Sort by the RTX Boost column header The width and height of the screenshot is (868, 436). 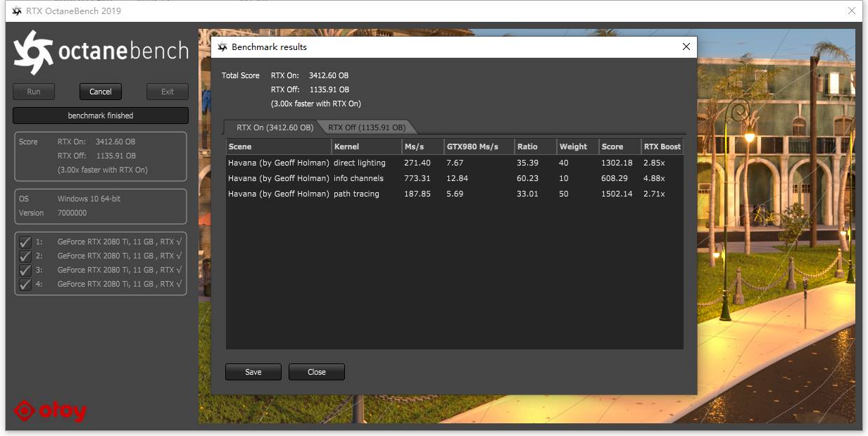pyautogui.click(x=662, y=147)
